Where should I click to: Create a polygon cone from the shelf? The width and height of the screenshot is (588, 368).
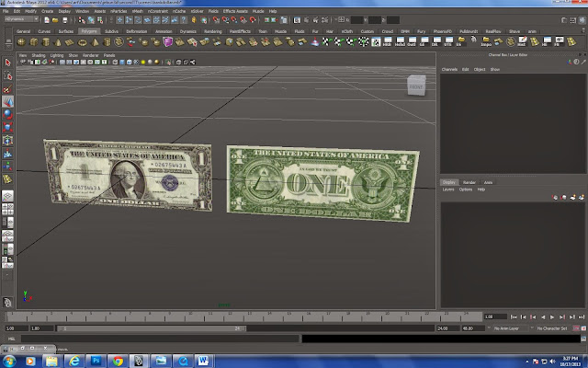pos(58,42)
